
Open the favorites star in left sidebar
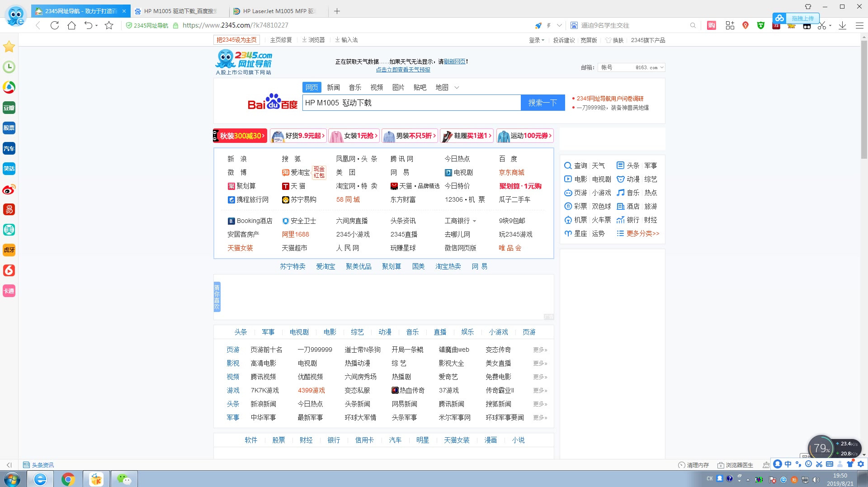click(x=9, y=46)
